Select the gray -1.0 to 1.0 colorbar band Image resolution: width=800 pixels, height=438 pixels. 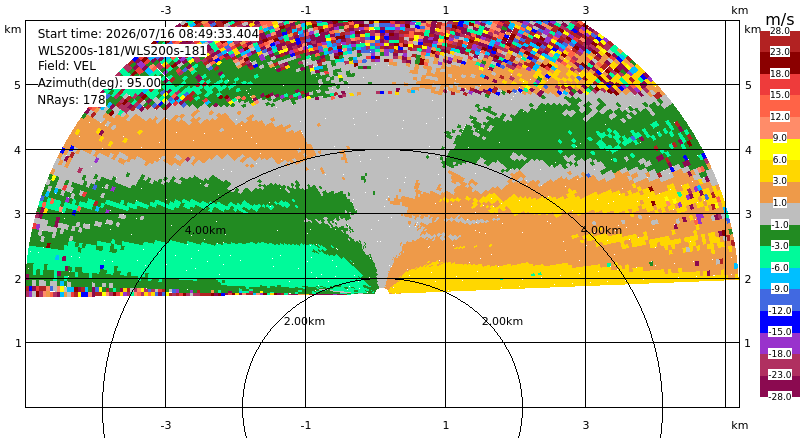coord(780,214)
